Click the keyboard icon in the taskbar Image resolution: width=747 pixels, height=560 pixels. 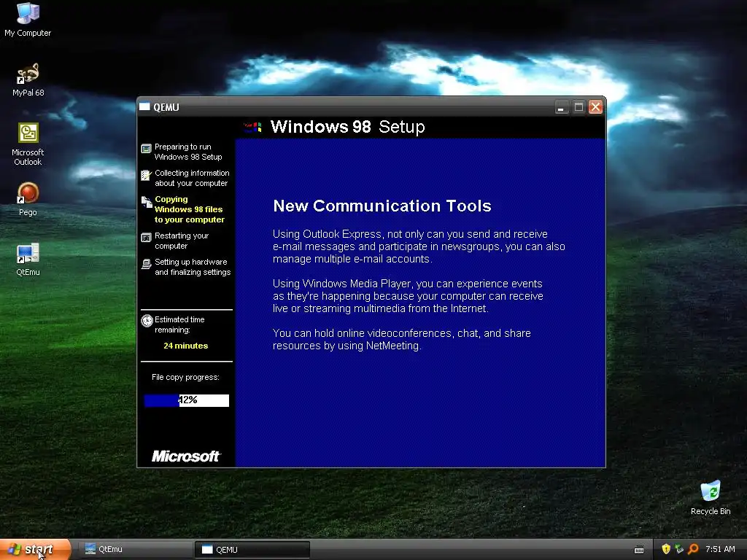coord(639,550)
